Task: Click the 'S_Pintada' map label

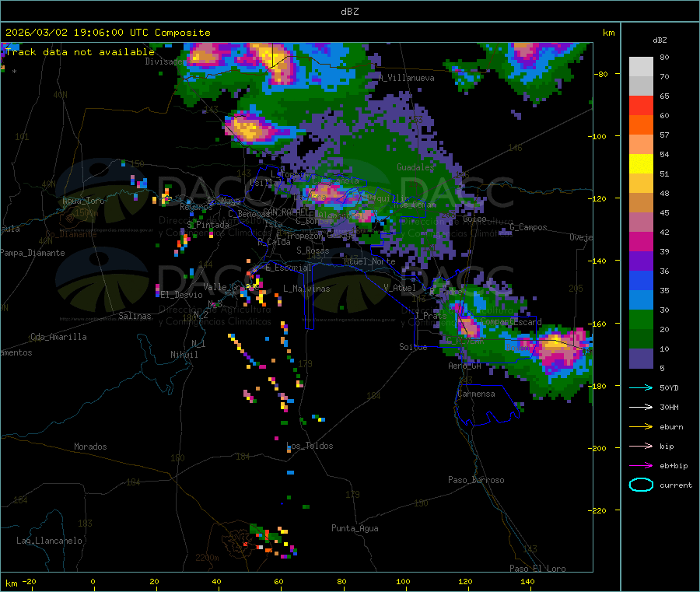Action: [x=208, y=225]
